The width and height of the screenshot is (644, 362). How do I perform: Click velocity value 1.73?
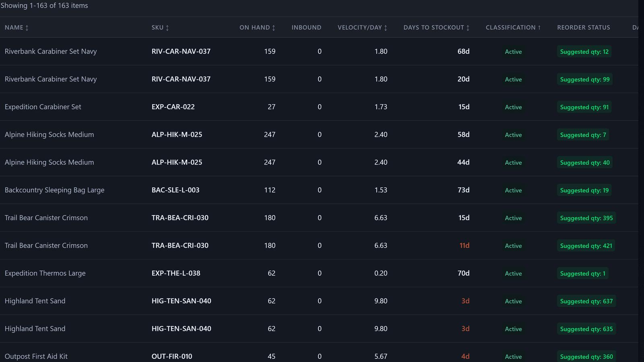coord(381,107)
